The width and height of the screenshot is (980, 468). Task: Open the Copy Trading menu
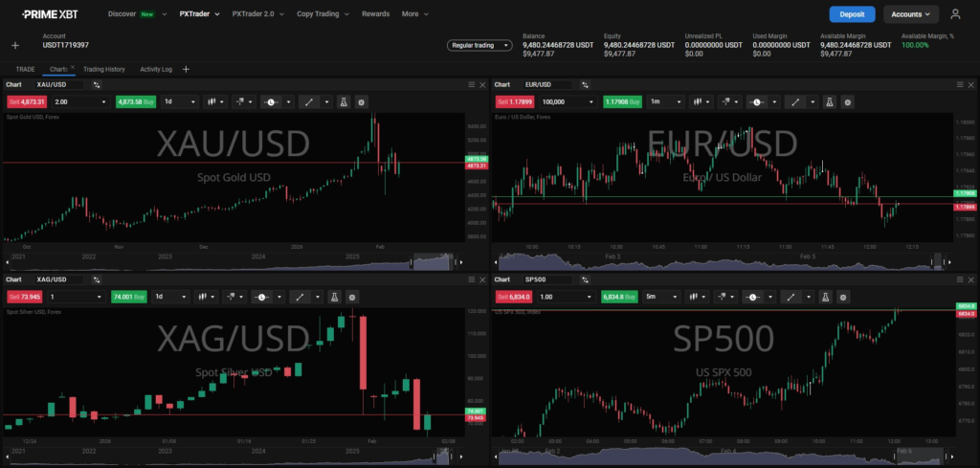pyautogui.click(x=323, y=13)
